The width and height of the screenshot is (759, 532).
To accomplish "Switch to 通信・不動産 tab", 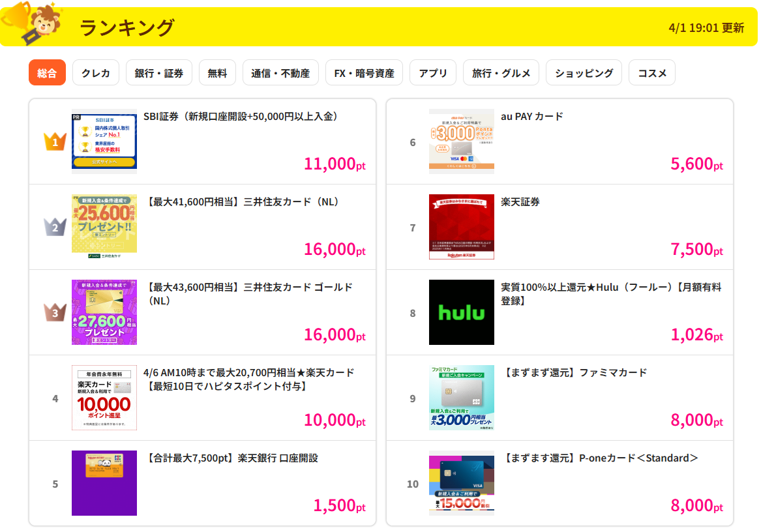I will click(x=280, y=72).
